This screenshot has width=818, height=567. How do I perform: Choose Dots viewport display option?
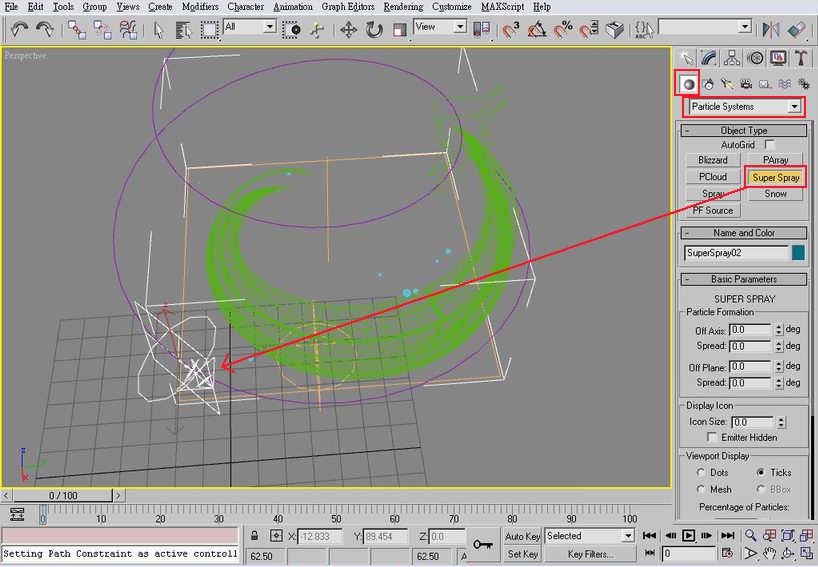tap(699, 472)
